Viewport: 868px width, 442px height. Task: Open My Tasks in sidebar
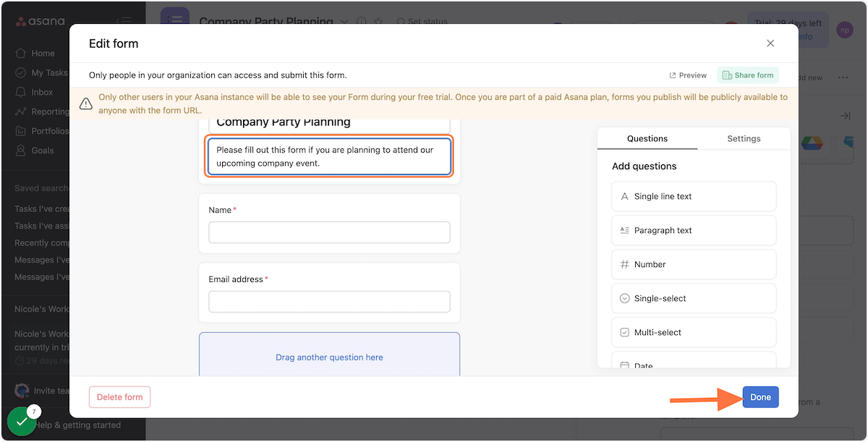pyautogui.click(x=41, y=72)
